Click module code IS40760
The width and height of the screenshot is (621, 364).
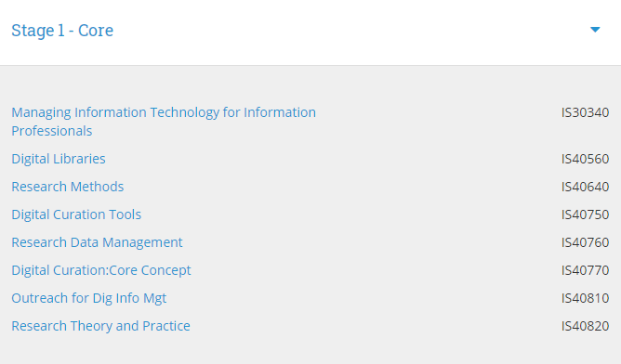point(585,242)
